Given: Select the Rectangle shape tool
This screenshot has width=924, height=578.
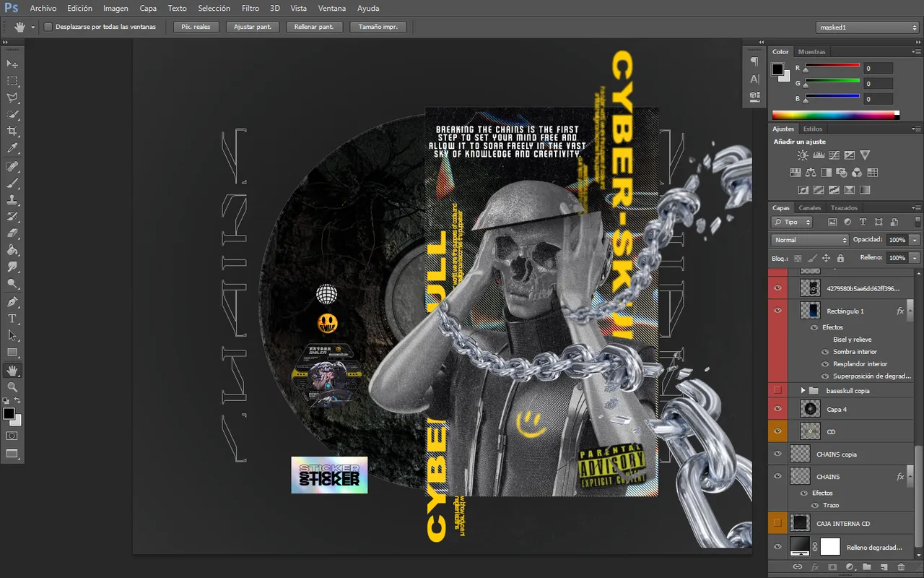Looking at the screenshot, I should click(12, 353).
